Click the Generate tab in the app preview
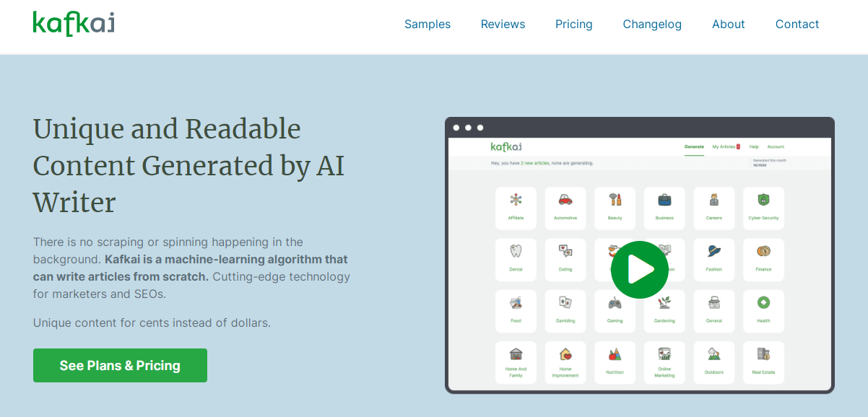868x417 pixels. coord(694,146)
